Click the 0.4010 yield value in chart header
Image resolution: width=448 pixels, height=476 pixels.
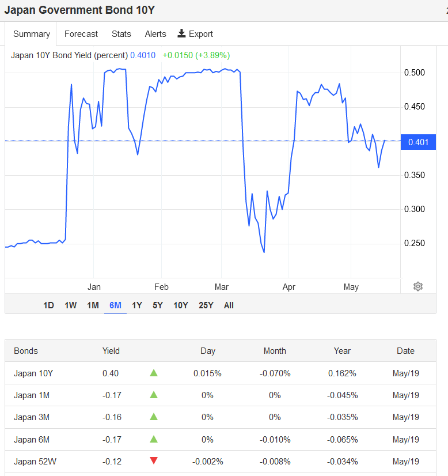(143, 55)
